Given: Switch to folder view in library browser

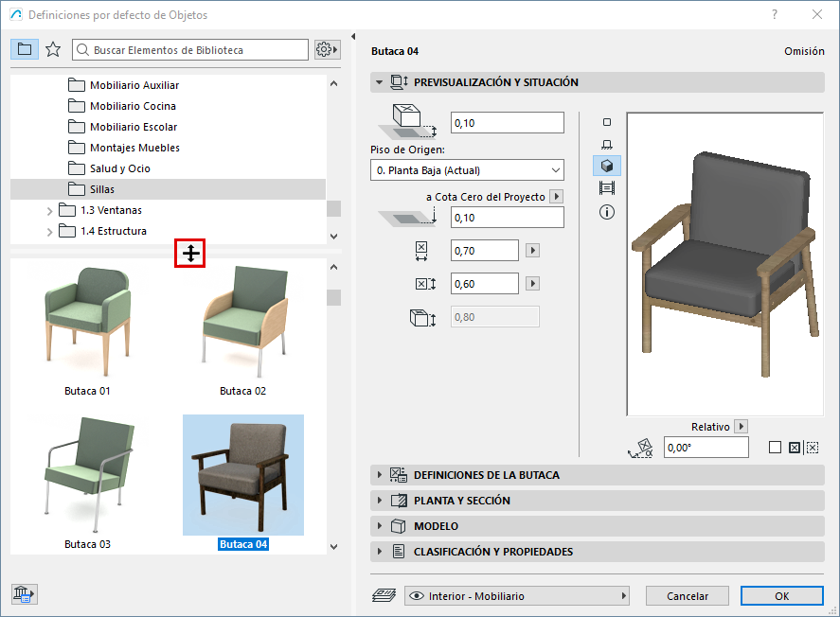Looking at the screenshot, I should click(x=25, y=49).
